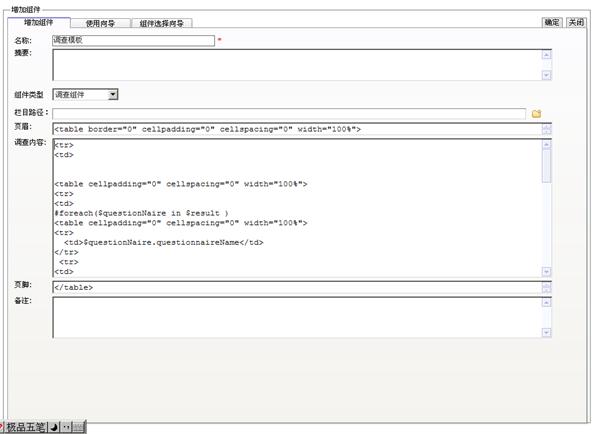Click inside the 摘要 text area
Image resolution: width=604 pixels, height=434 pixels.
(x=296, y=64)
